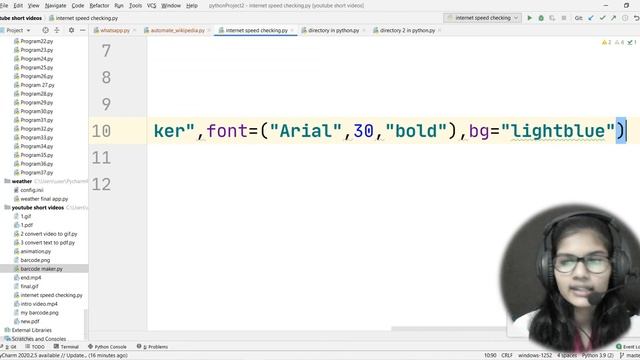The width and height of the screenshot is (640, 360).
Task: Click Git Push arrow icon
Action: [x=613, y=18]
